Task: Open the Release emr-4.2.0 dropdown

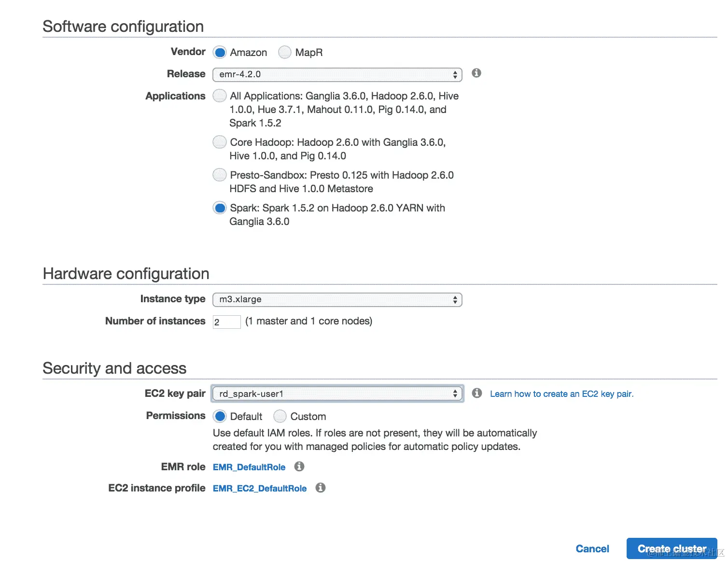Action: pyautogui.click(x=337, y=74)
